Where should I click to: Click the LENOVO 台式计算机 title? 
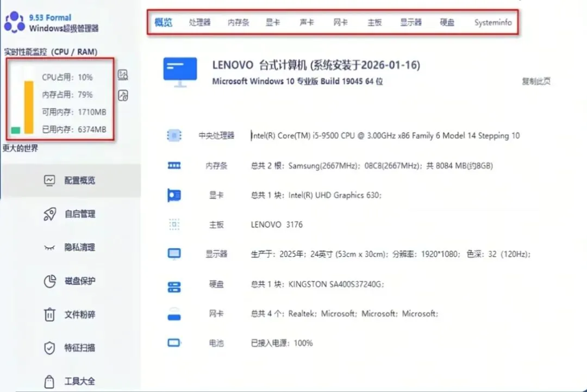click(316, 65)
